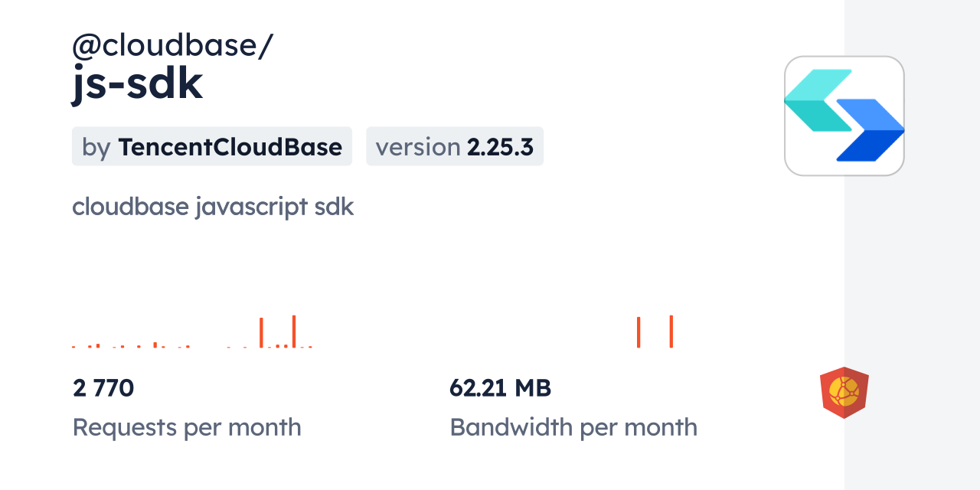The image size is (980, 490).
Task: Select the "Bandwidth per month" label
Action: pyautogui.click(x=573, y=426)
